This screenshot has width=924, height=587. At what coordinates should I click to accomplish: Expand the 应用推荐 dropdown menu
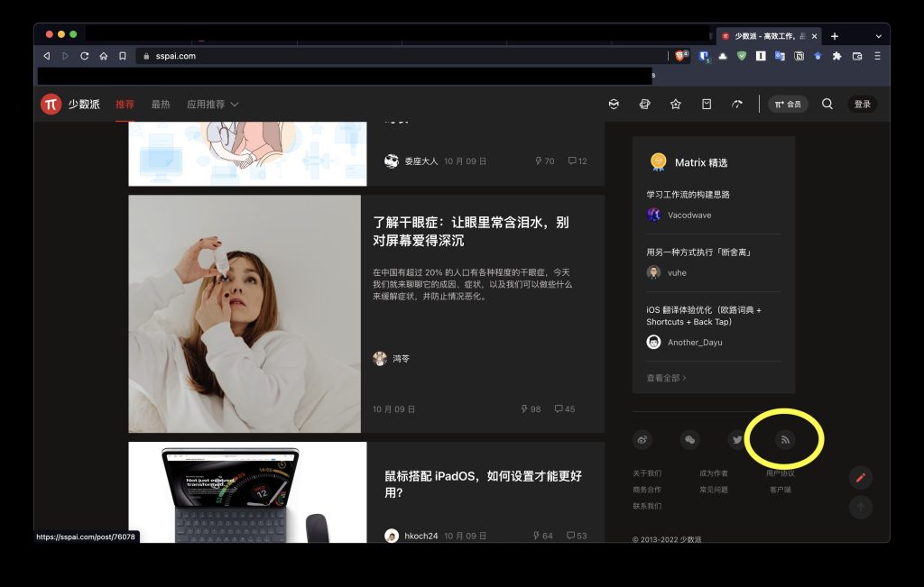pyautogui.click(x=212, y=105)
